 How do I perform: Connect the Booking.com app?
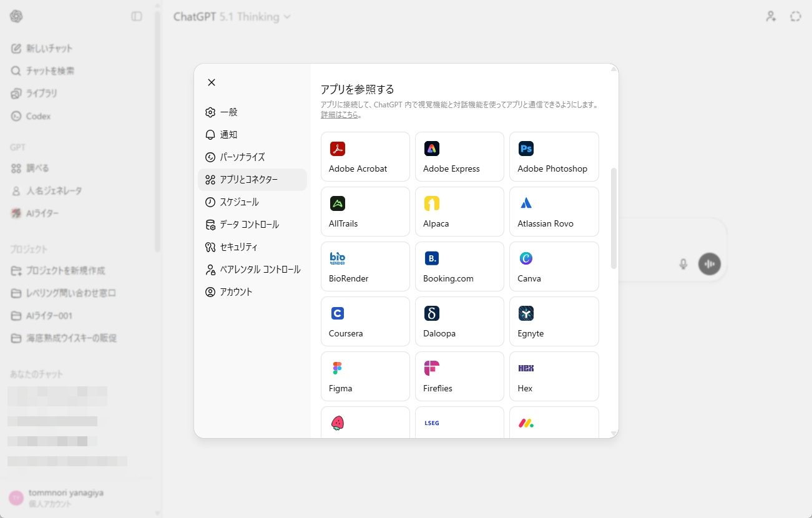(459, 266)
